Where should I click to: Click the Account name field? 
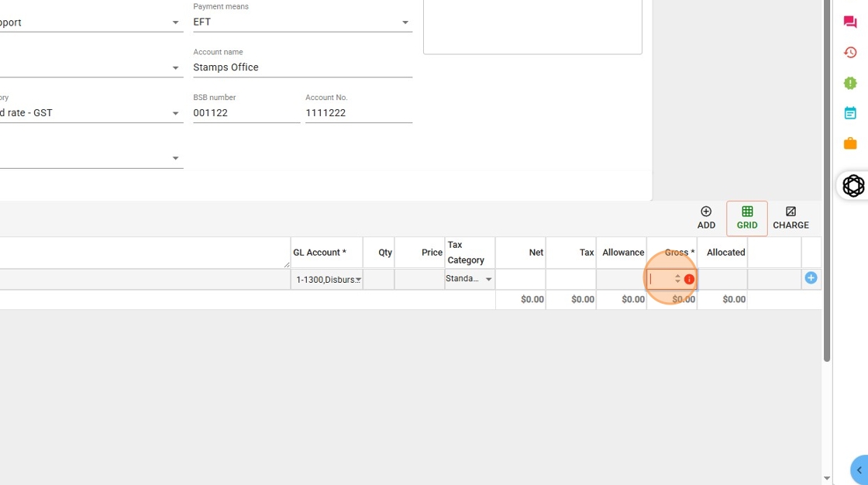[302, 67]
